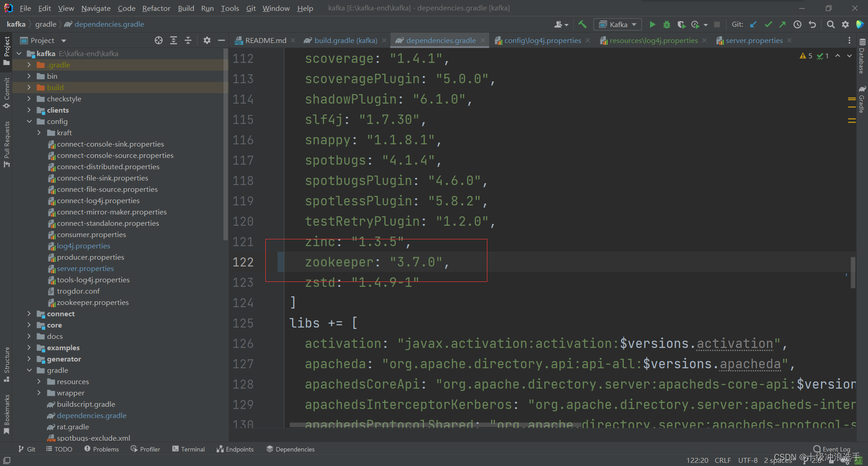Expand the clients module

[x=29, y=110]
